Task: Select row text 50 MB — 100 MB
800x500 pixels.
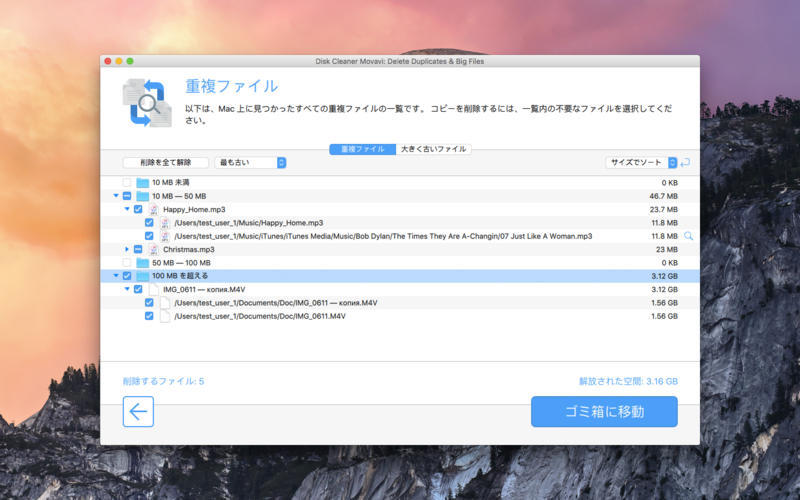Action: tap(181, 263)
